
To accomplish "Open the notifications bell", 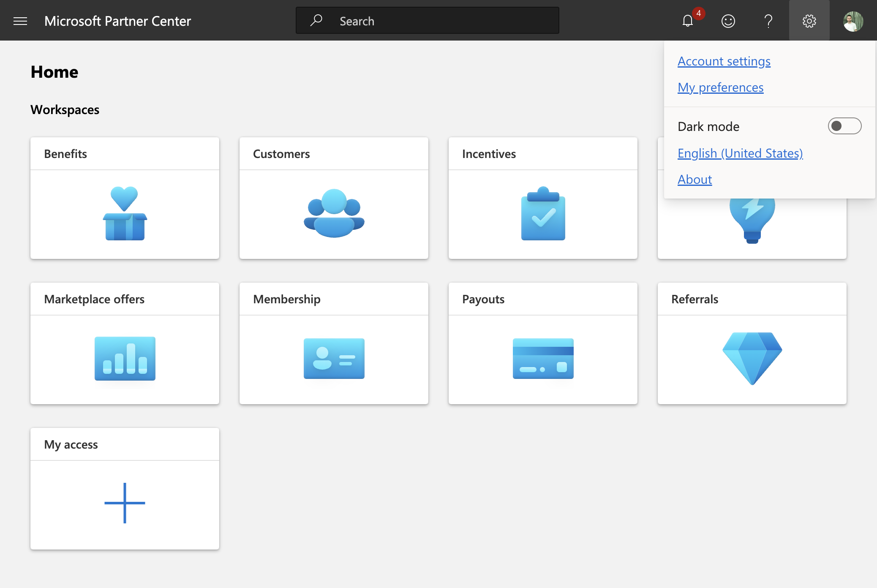I will point(688,21).
